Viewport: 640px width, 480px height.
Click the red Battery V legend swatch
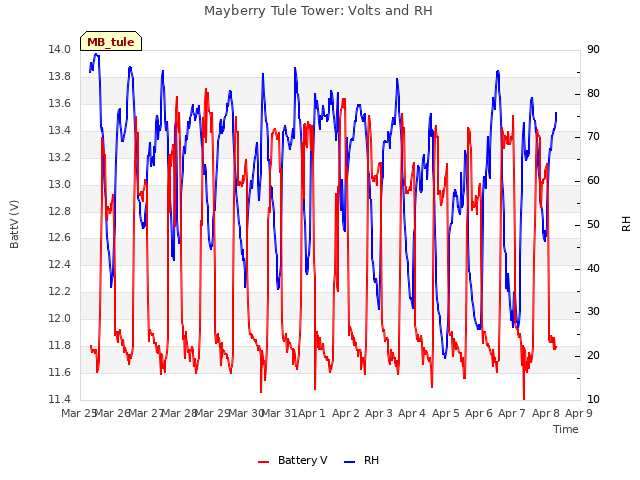pyautogui.click(x=264, y=461)
